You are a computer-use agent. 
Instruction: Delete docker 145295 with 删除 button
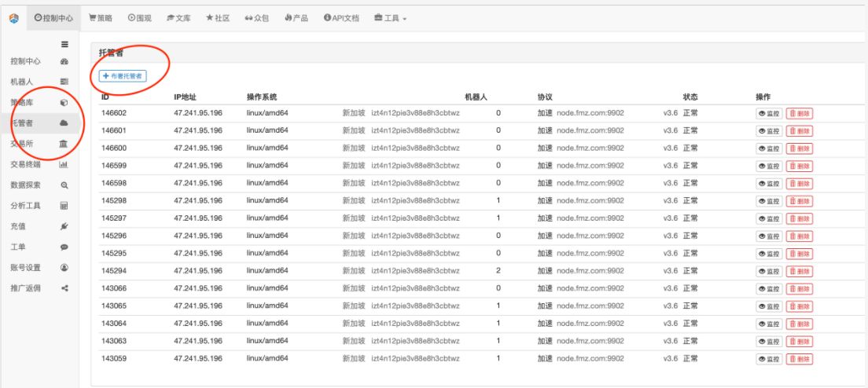point(800,254)
